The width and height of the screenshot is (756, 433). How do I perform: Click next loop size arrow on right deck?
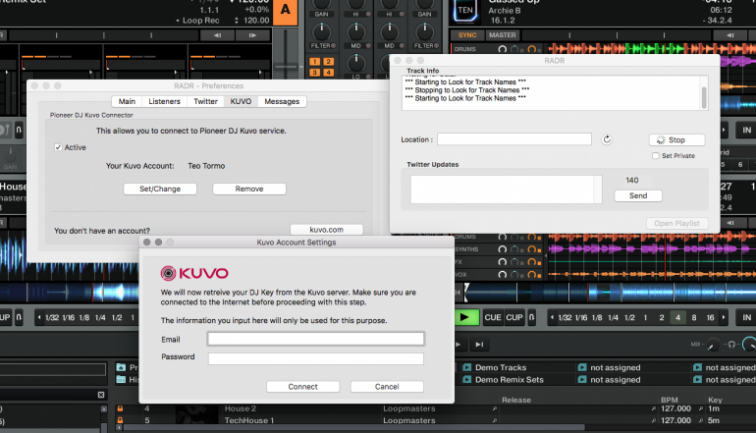(723, 317)
